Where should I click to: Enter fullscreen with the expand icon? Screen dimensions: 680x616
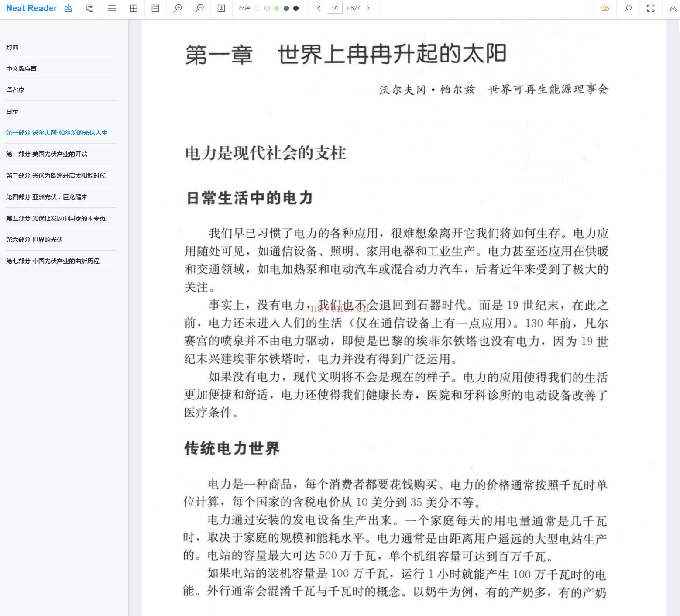point(651,8)
